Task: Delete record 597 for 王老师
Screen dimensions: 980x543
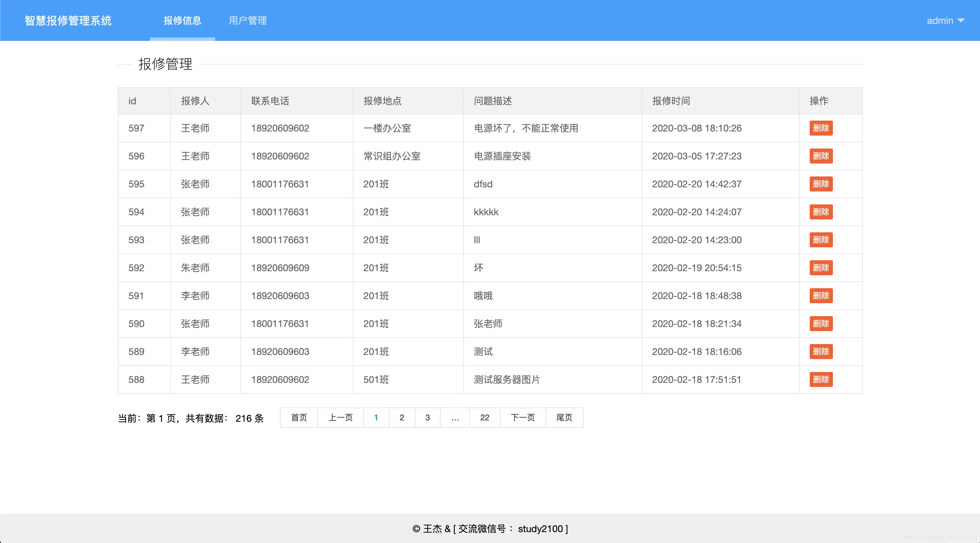Action: [821, 128]
